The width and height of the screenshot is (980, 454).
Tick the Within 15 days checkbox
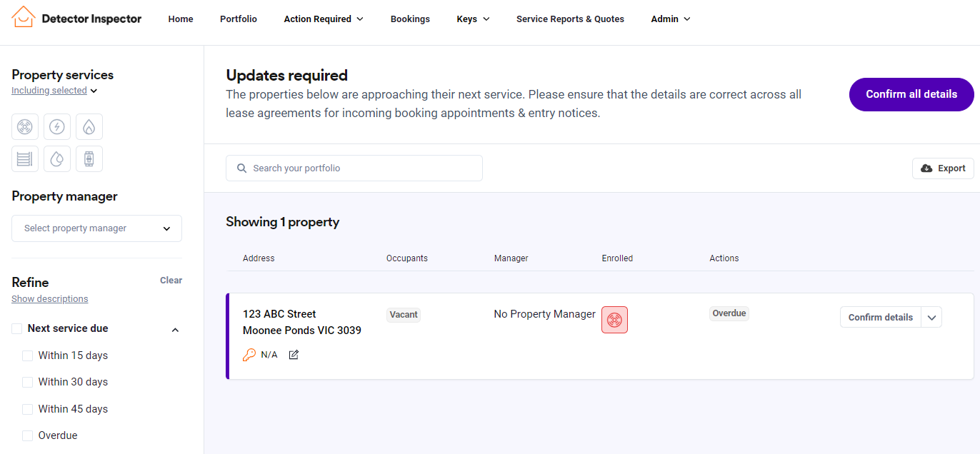click(27, 355)
